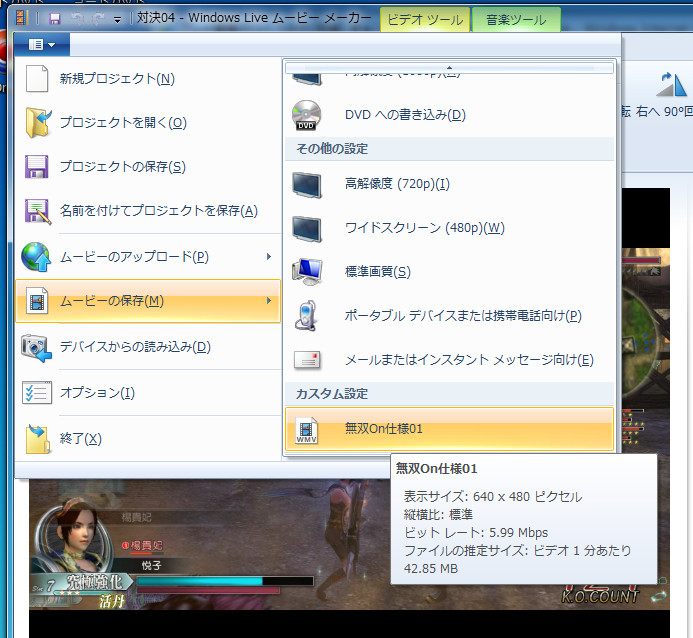Open the ビデオ ツール tab
This screenshot has height=638, width=693.
coord(425,20)
